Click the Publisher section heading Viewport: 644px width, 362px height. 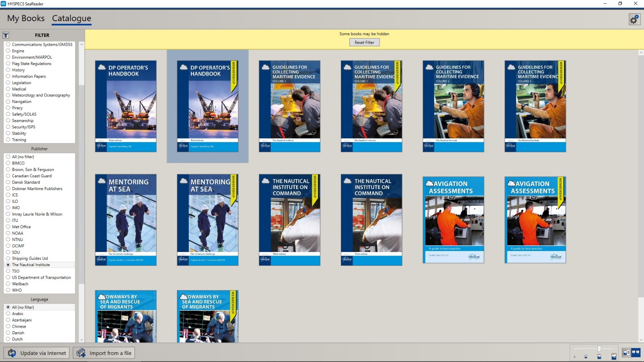40,149
